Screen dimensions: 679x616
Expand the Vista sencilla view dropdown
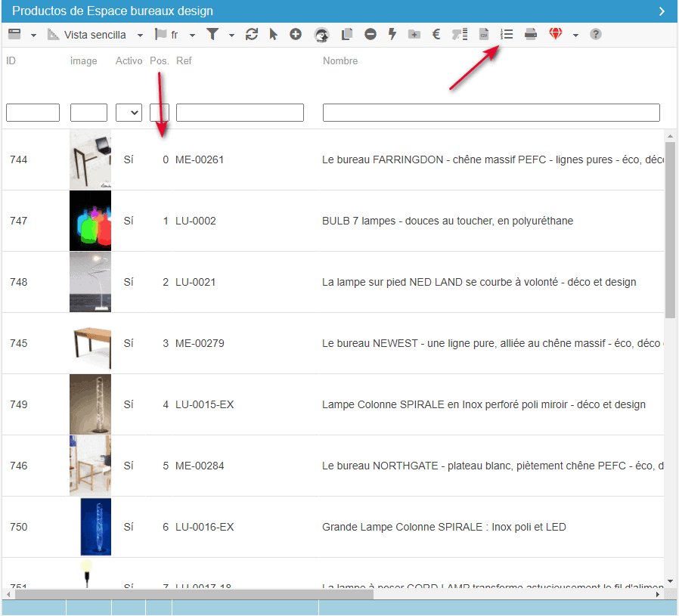140,36
